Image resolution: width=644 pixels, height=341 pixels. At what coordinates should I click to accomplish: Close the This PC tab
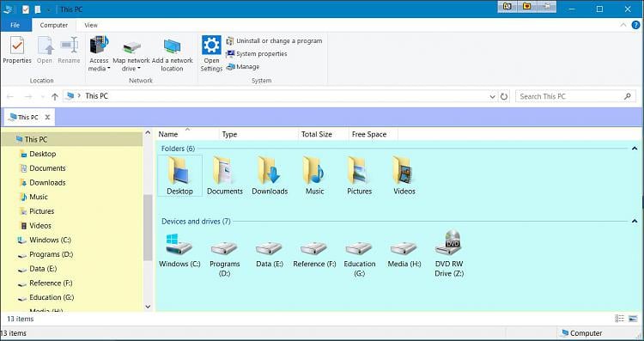pyautogui.click(x=47, y=117)
